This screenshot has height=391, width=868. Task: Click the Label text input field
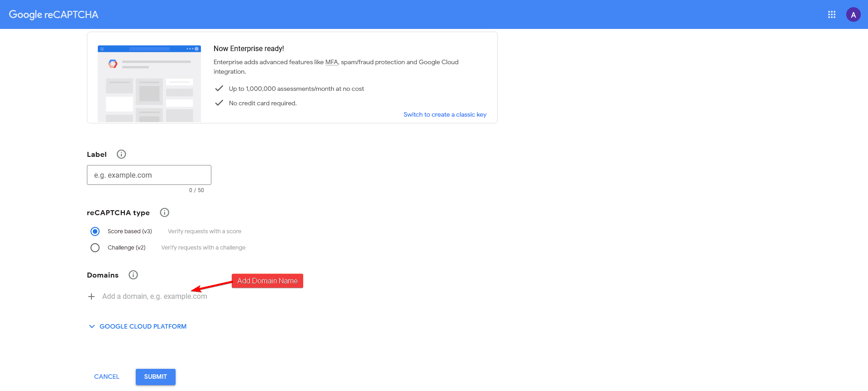tap(148, 175)
